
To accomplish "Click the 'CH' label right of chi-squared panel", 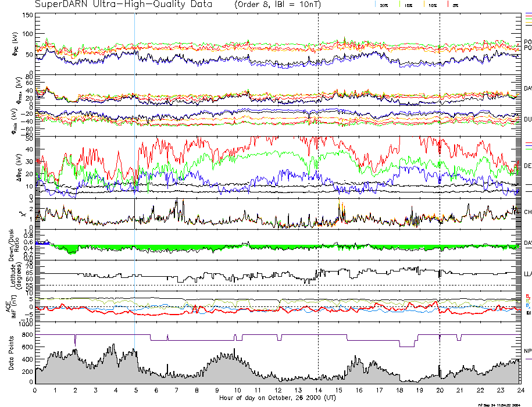I will coord(528,212).
